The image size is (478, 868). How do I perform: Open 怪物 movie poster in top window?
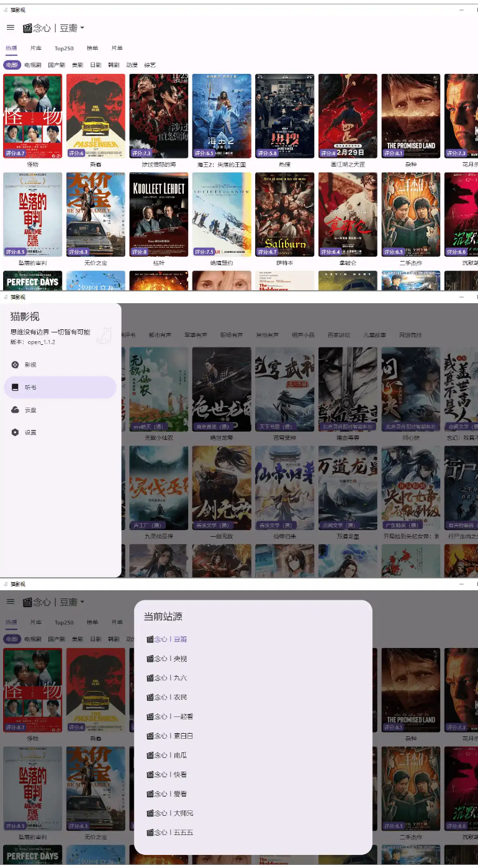coord(33,116)
